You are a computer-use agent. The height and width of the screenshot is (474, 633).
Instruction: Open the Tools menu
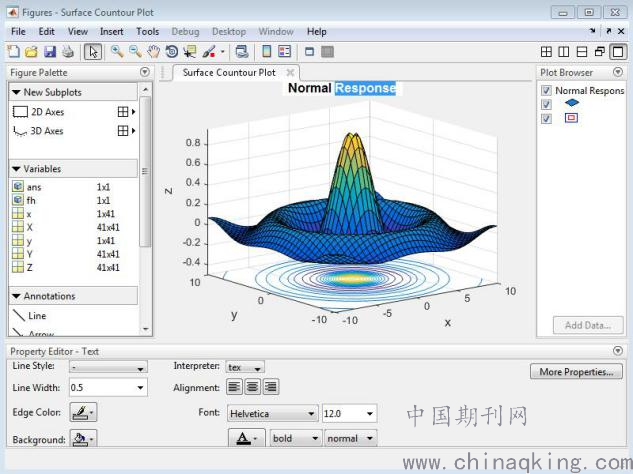pyautogui.click(x=147, y=31)
